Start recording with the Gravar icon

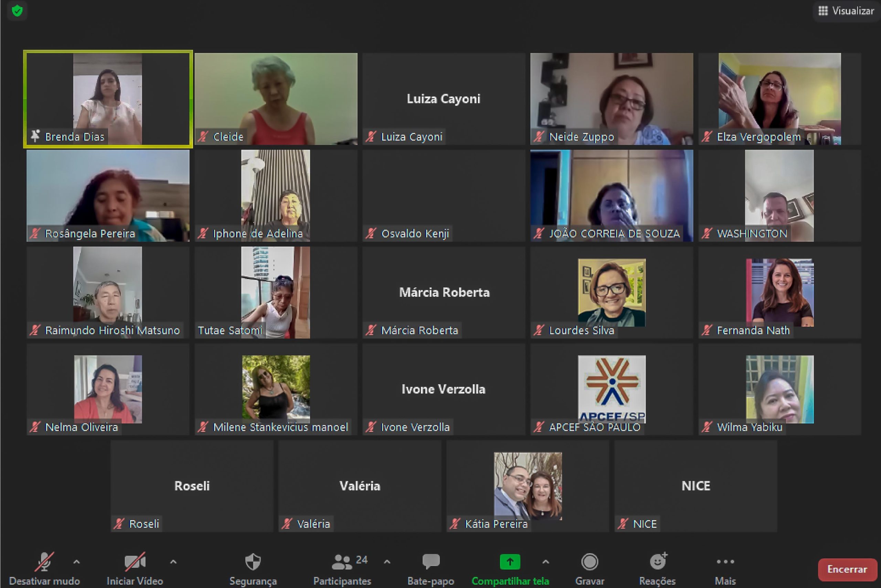[589, 561]
